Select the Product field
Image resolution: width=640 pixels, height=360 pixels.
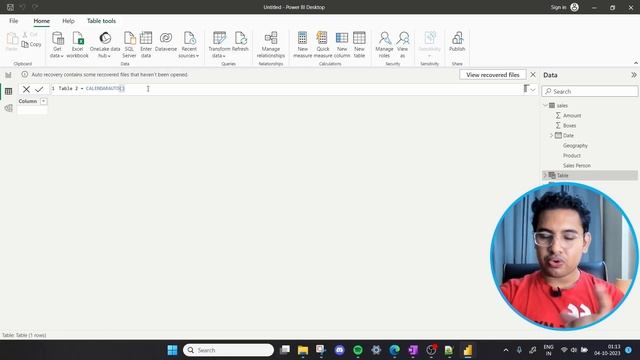pyautogui.click(x=572, y=156)
